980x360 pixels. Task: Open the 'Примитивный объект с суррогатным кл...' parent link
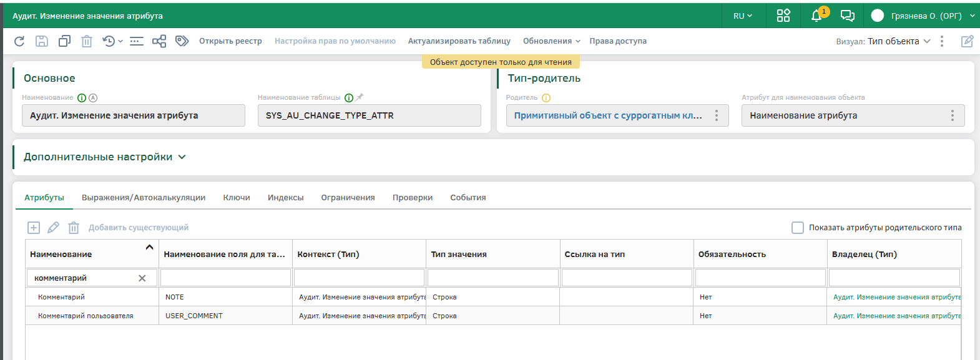pyautogui.click(x=607, y=115)
